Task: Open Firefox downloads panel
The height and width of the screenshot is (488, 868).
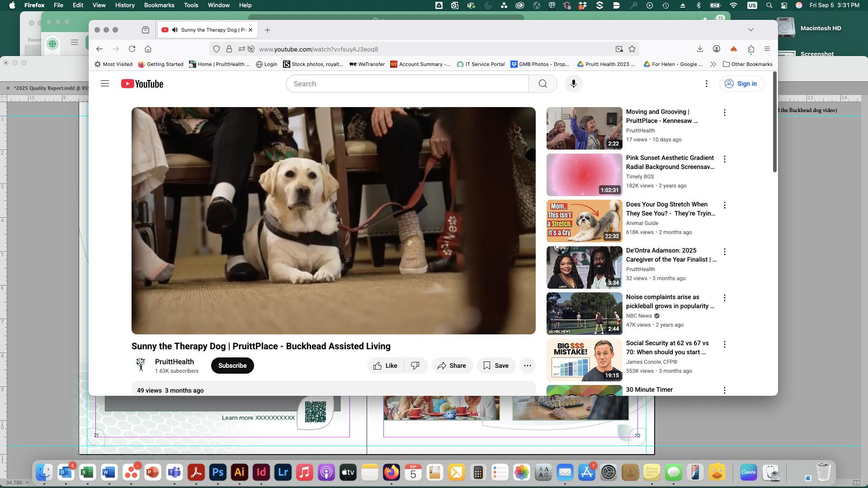Action: [700, 49]
